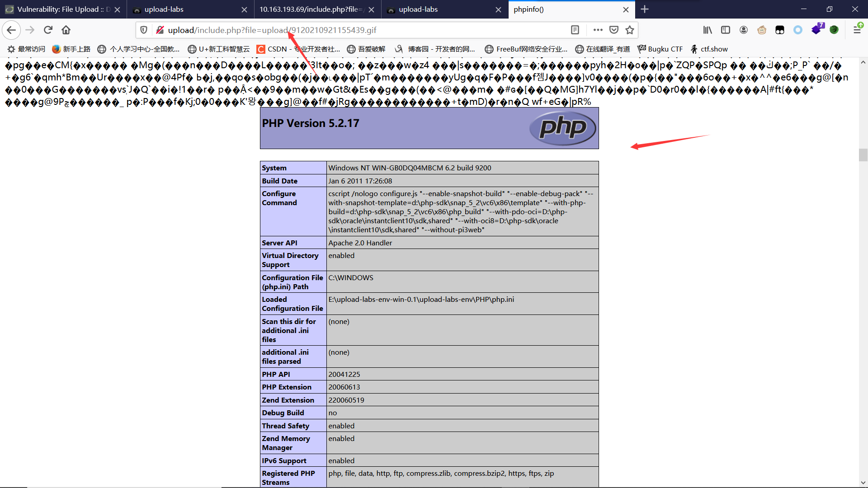
Task: Click PHP Extension value 20060613
Action: tap(462, 387)
